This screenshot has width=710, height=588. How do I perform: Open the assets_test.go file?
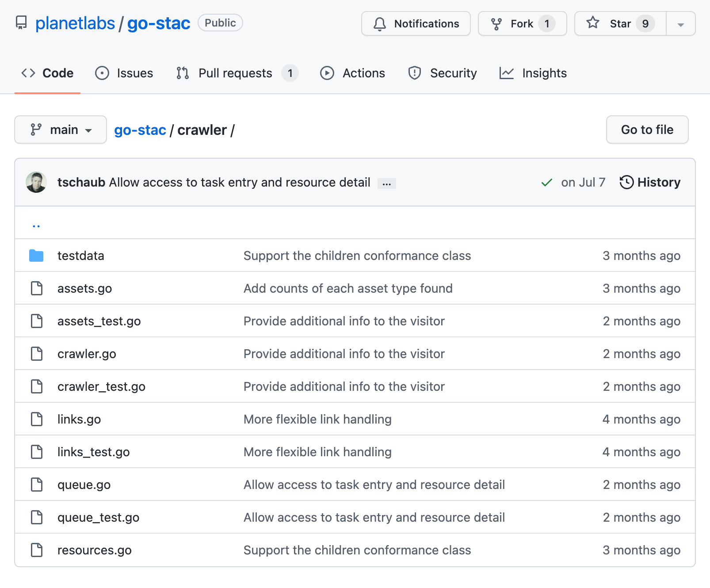(x=99, y=321)
